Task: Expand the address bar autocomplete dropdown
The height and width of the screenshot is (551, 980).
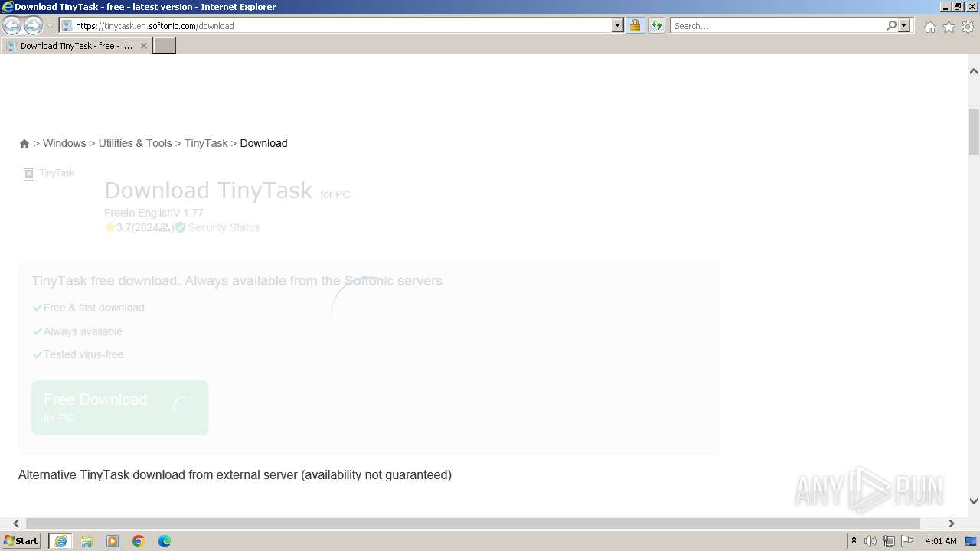Action: pos(618,25)
